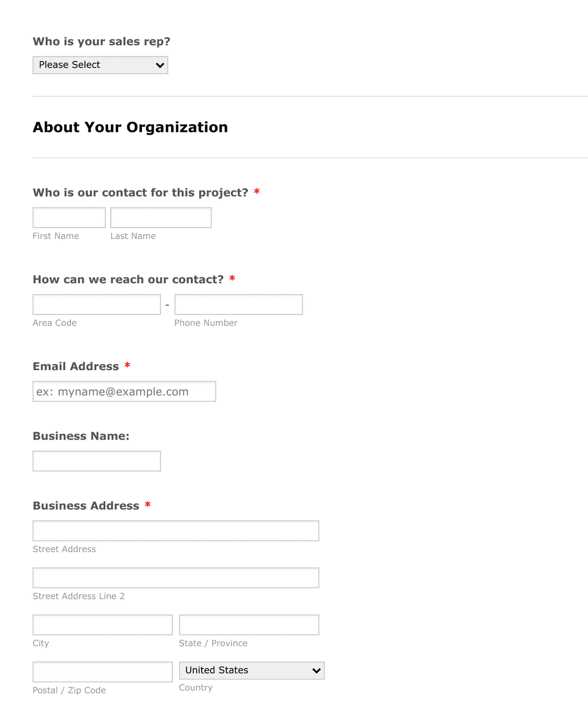Click the First Name input field
Screen dimensions: 588x724
tap(68, 217)
